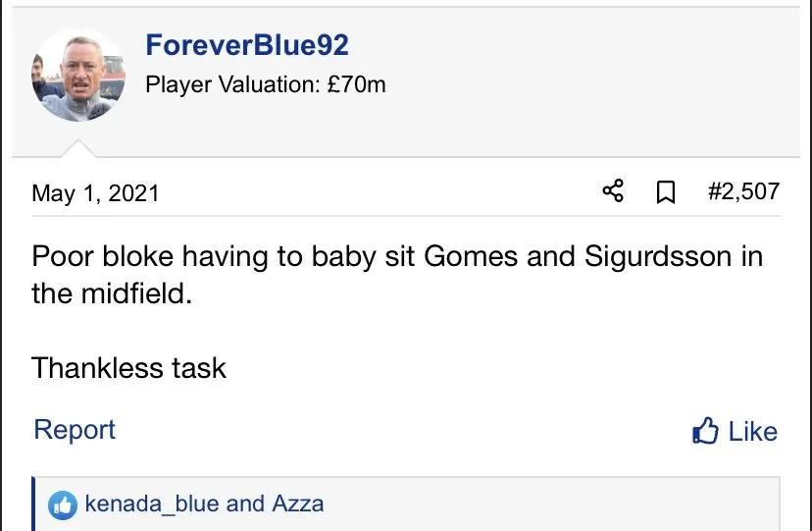Open the post number #2,507 permalink

(x=743, y=191)
